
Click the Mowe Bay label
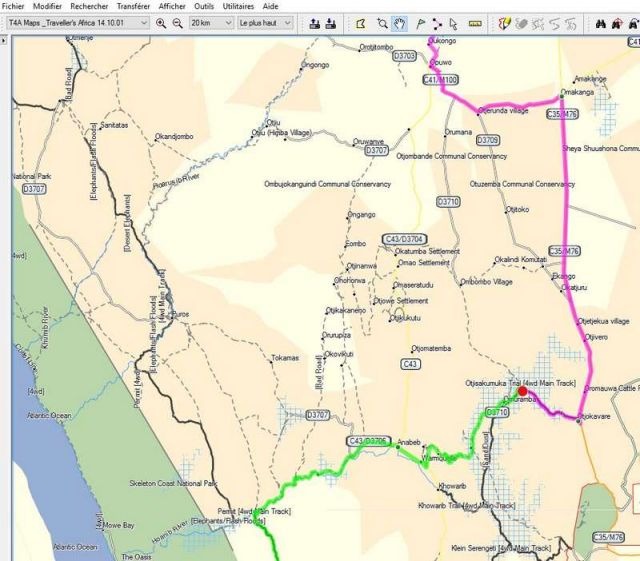(x=118, y=525)
